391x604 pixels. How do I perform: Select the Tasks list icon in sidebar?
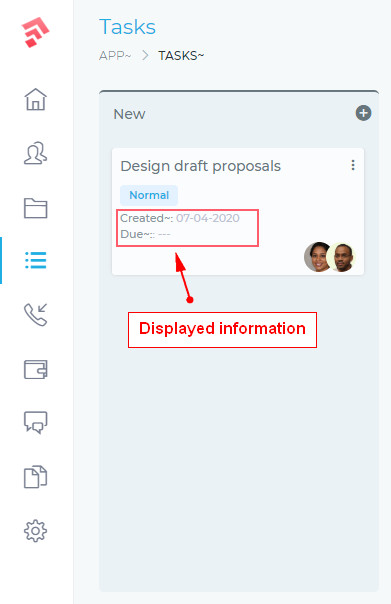[x=36, y=260]
